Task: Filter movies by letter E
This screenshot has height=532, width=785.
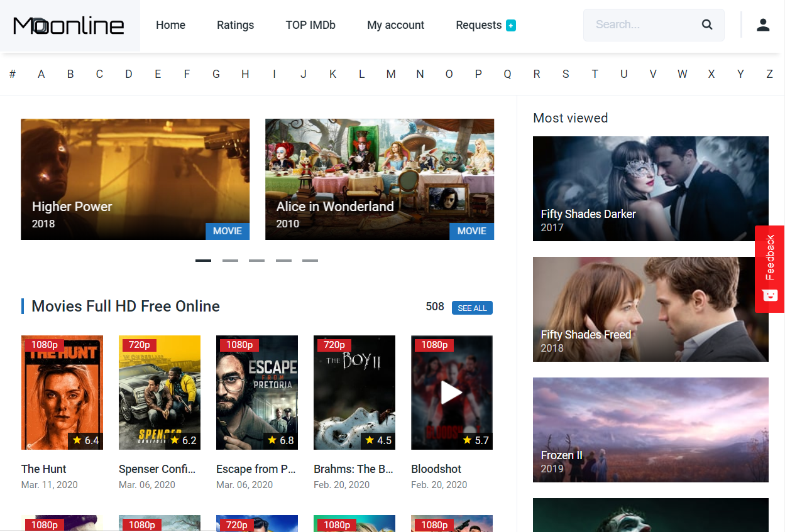Action: (158, 74)
